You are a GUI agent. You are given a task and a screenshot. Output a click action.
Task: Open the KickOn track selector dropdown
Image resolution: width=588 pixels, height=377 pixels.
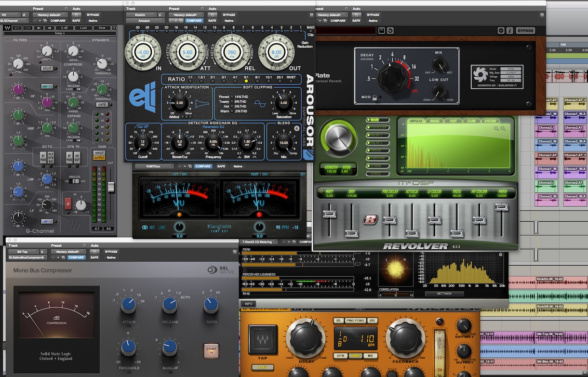pos(140,15)
